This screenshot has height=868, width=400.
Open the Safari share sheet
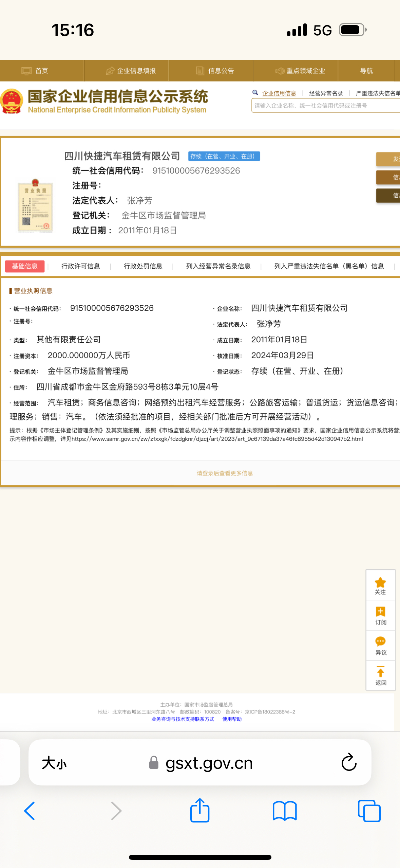pyautogui.click(x=200, y=810)
